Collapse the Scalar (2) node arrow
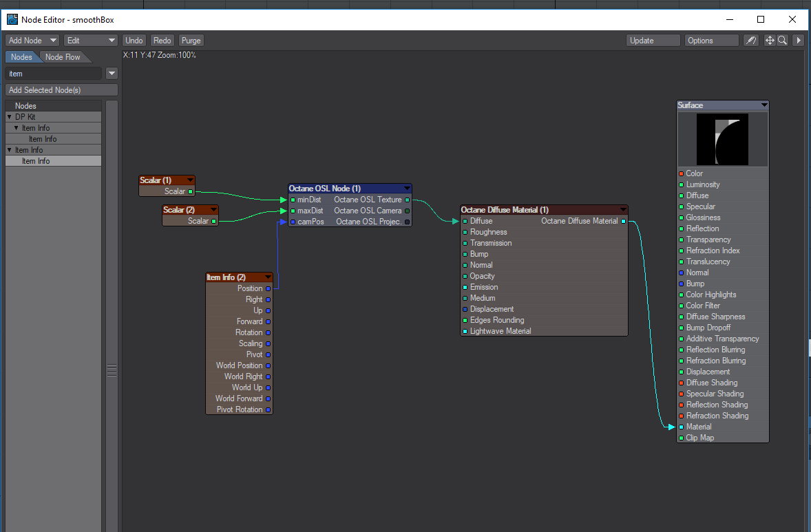This screenshot has width=811, height=532. 213,209
